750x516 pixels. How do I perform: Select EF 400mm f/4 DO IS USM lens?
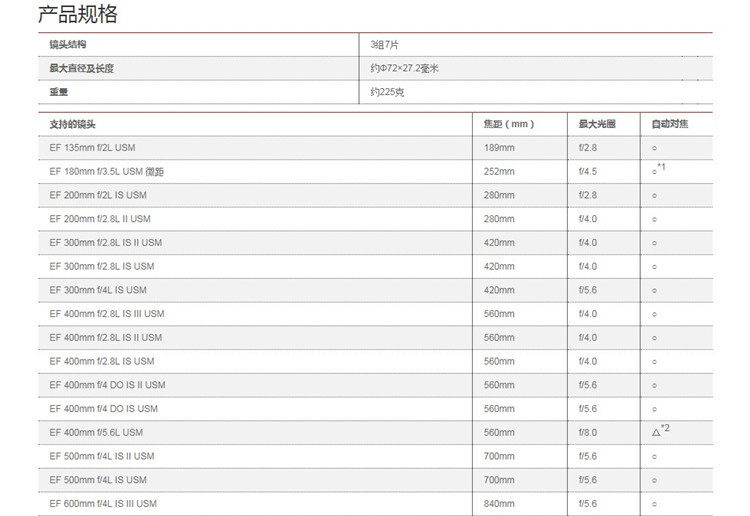(x=103, y=409)
